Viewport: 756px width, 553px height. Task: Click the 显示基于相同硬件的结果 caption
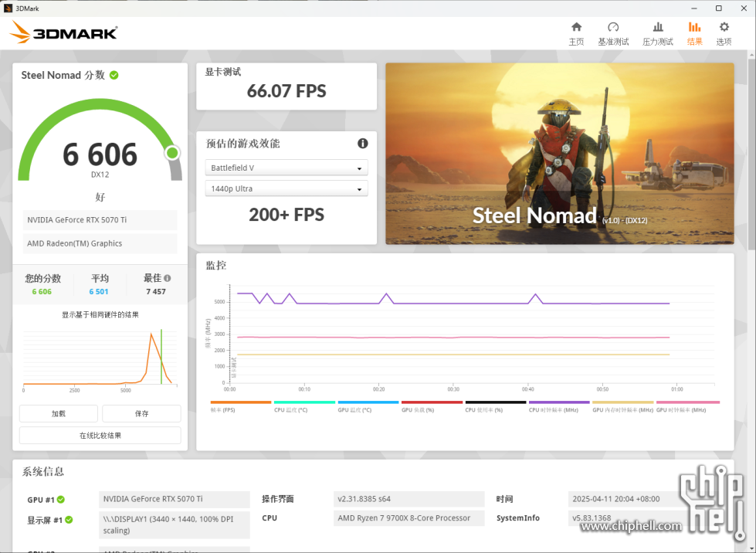(100, 315)
